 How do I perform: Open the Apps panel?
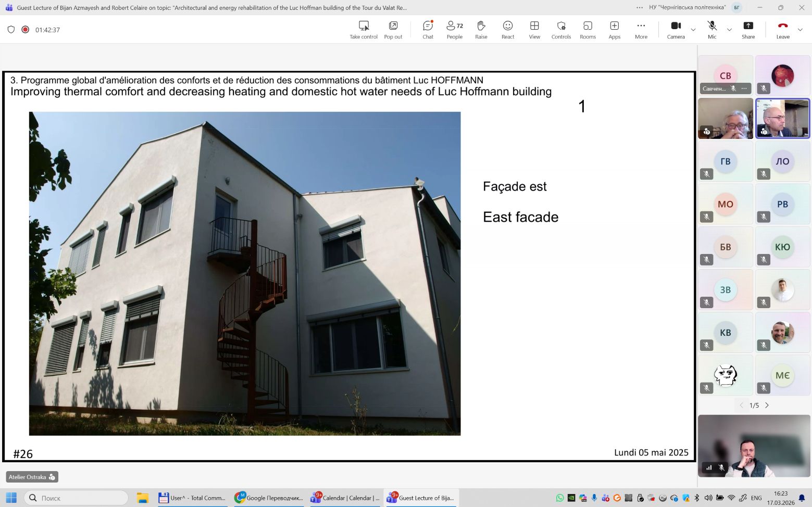614,30
